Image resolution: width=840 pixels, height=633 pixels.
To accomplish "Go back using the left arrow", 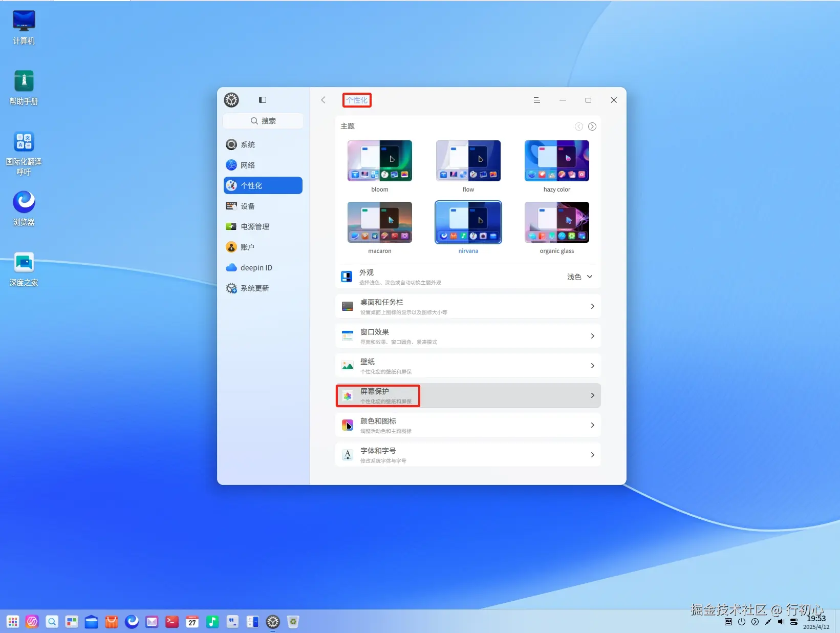I will coord(323,100).
